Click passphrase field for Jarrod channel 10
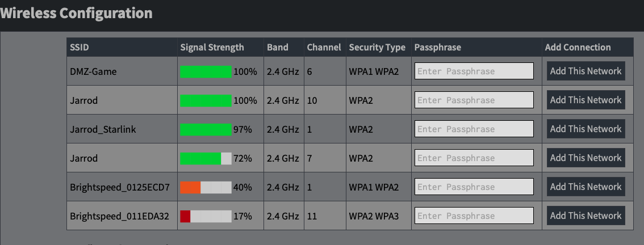644x245 pixels. click(474, 100)
